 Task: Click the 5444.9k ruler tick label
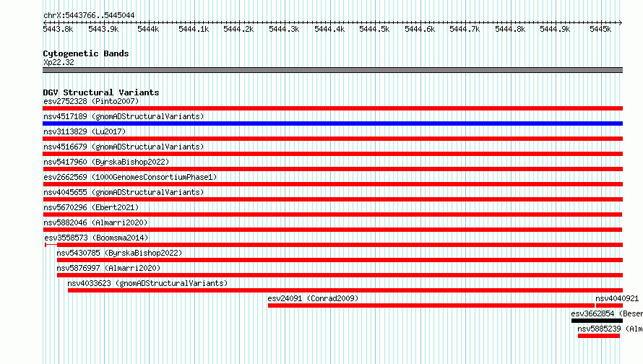click(555, 29)
